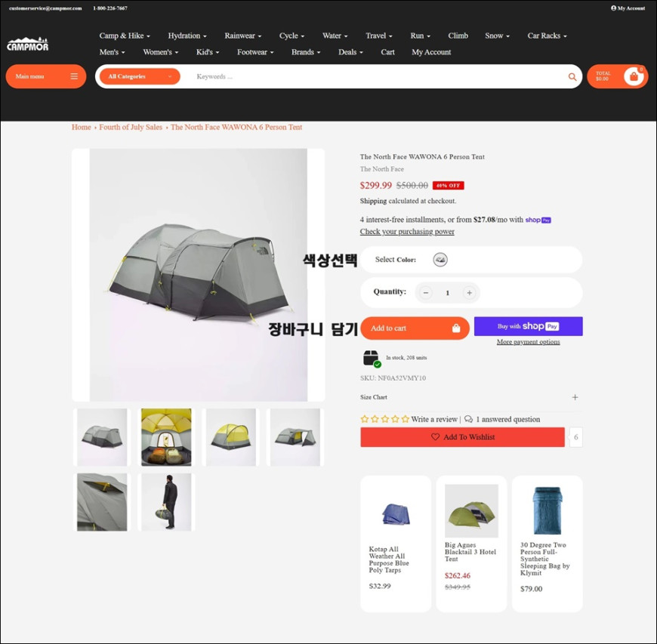Open the Water menu
Viewport: 657px width, 644px height.
pyautogui.click(x=335, y=35)
